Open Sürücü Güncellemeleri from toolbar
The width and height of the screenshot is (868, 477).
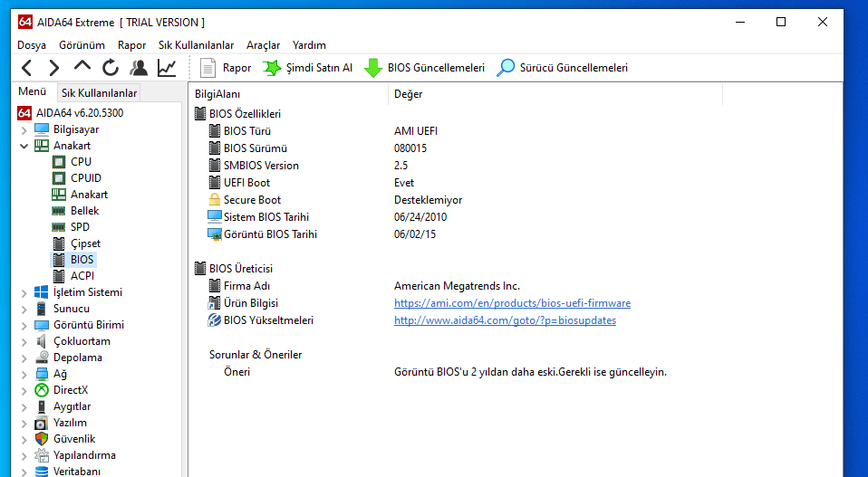562,68
